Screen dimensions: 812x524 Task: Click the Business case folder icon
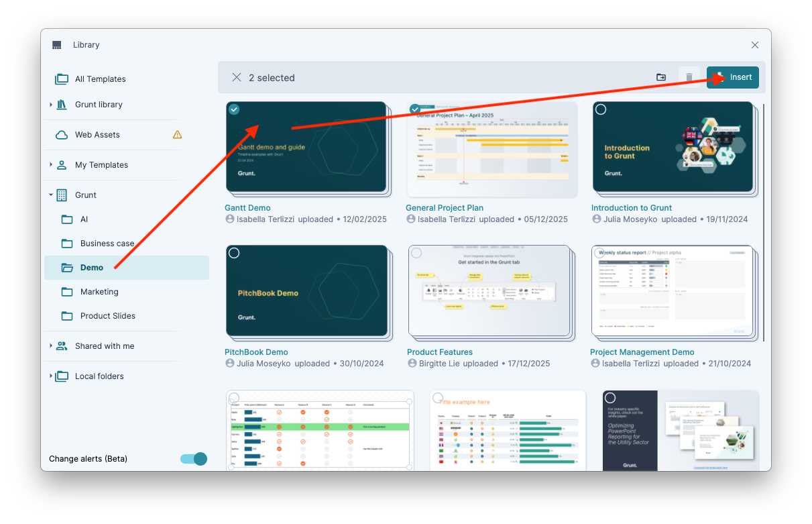(67, 244)
